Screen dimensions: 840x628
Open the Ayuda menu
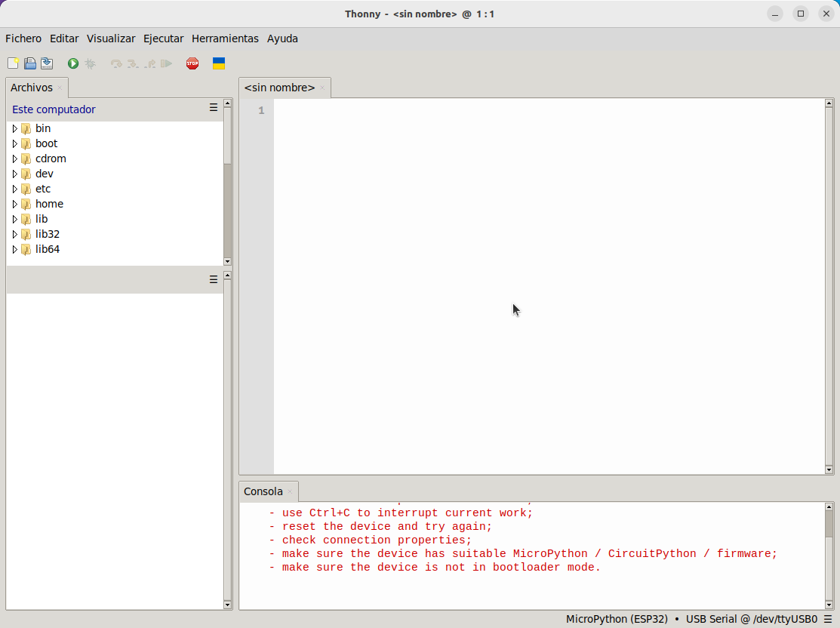pos(282,38)
